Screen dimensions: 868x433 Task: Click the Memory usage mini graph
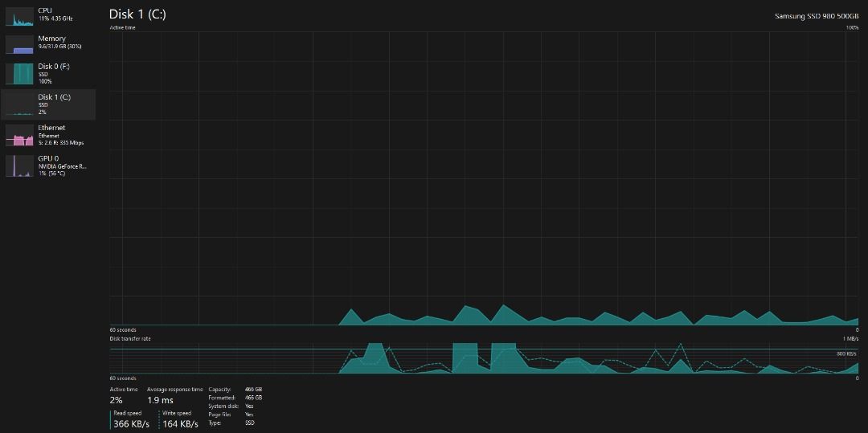coord(19,44)
